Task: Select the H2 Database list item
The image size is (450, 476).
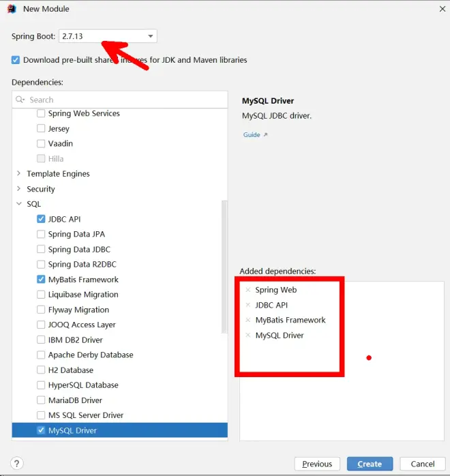Action: [x=70, y=370]
